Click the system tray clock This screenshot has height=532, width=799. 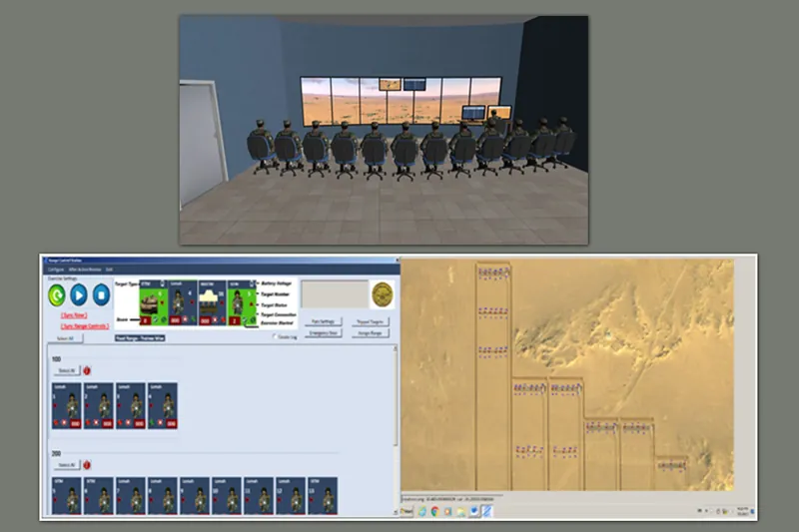click(742, 511)
